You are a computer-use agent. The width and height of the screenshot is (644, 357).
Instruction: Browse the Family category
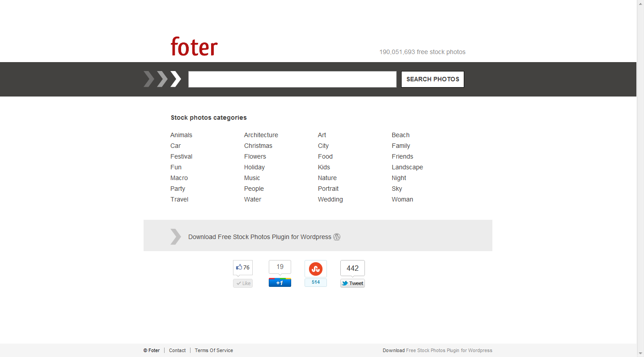click(x=401, y=146)
